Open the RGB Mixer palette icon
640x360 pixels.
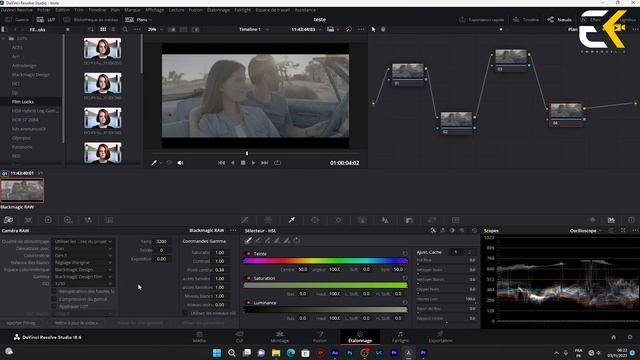click(x=88, y=220)
